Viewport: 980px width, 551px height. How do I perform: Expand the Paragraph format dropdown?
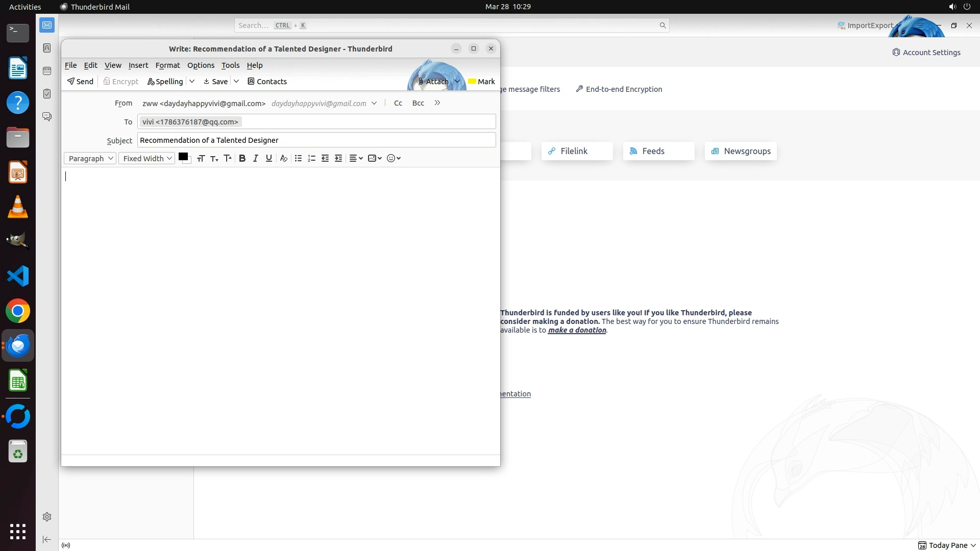coord(90,158)
